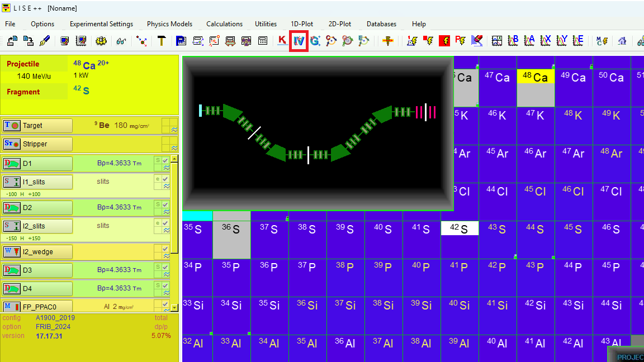Toggle the I1_slits enable checkbox
Image resolution: width=644 pixels, height=362 pixels.
point(165,179)
